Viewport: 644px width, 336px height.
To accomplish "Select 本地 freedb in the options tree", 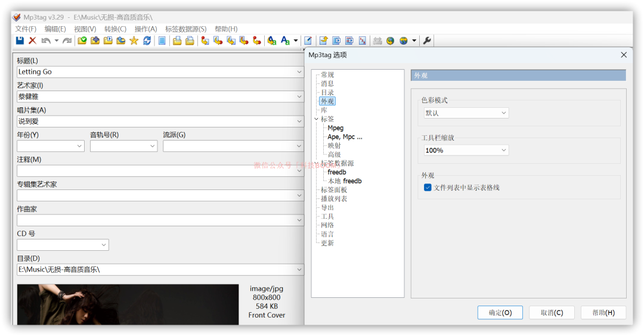I will click(345, 181).
